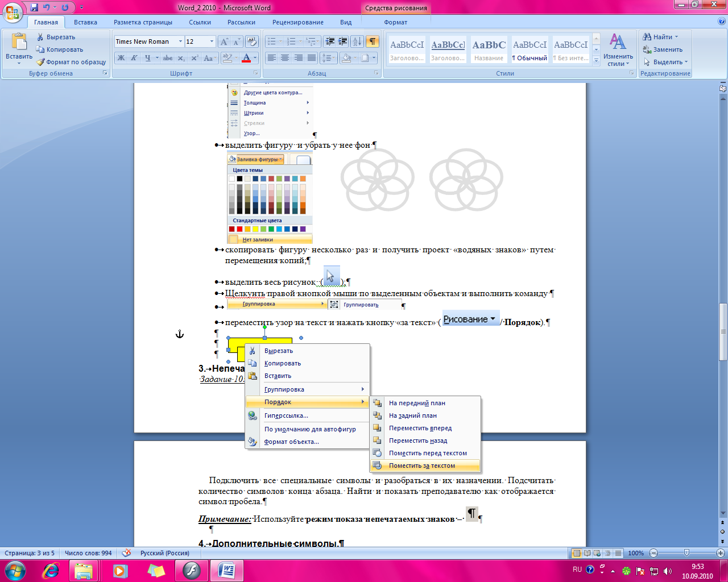This screenshot has width=728, height=582.
Task: Click the Число слов: 994 status item
Action: coord(88,553)
